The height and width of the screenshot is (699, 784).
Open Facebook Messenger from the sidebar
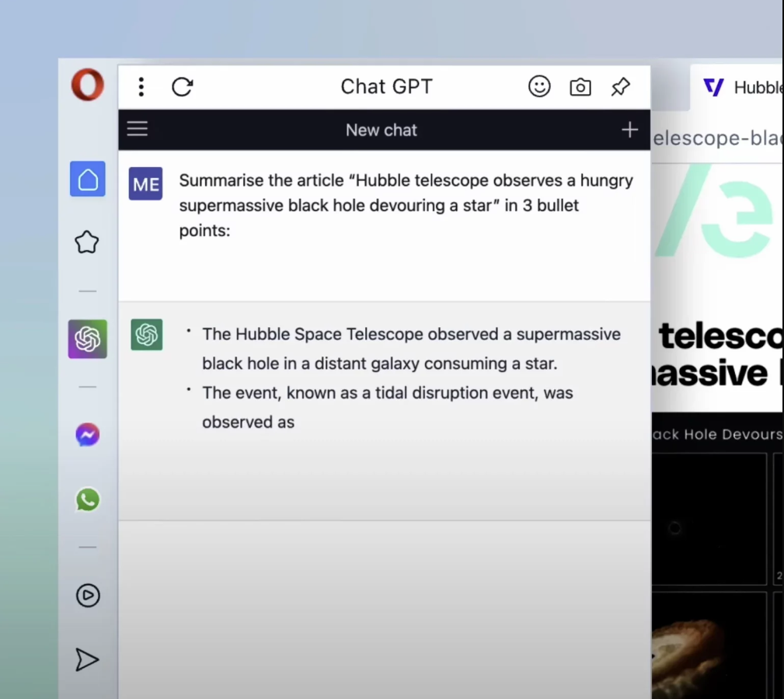point(88,435)
